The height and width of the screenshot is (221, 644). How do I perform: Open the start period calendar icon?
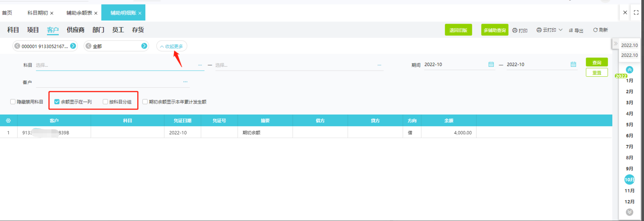[x=491, y=65]
